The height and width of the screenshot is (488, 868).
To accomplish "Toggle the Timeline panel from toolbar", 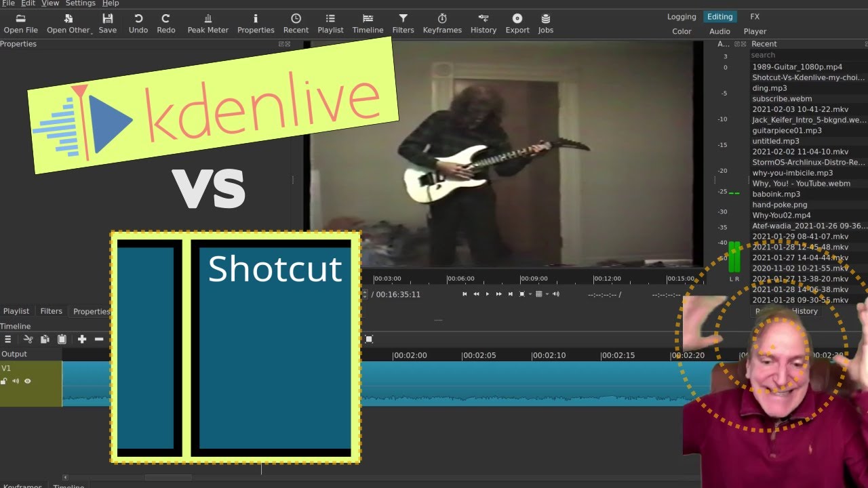I will [x=368, y=23].
